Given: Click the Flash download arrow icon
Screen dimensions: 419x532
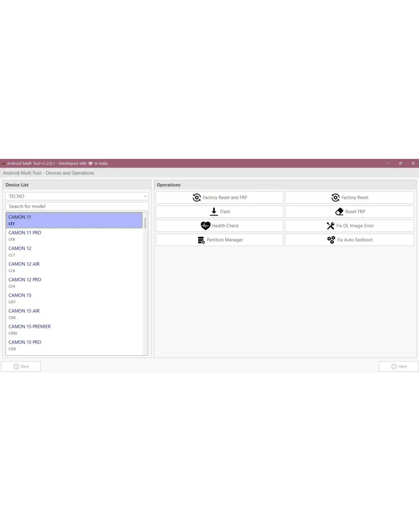Looking at the screenshot, I should coord(214,211).
